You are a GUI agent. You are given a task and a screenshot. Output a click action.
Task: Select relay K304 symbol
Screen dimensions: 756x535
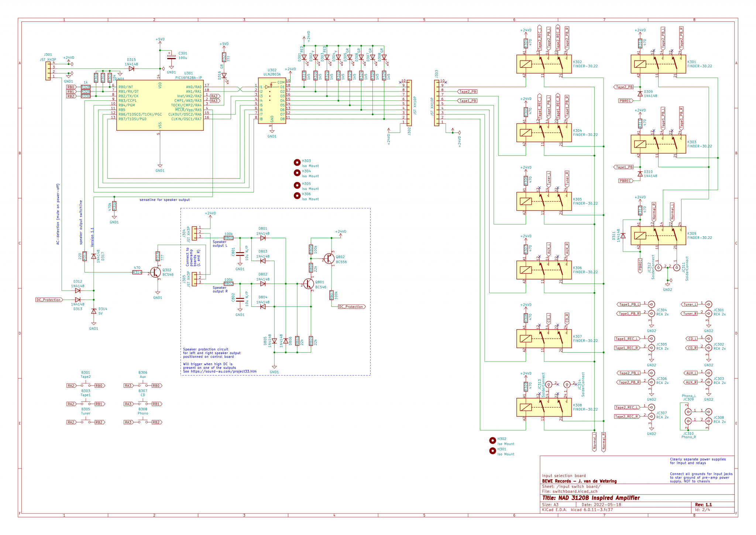[544, 133]
